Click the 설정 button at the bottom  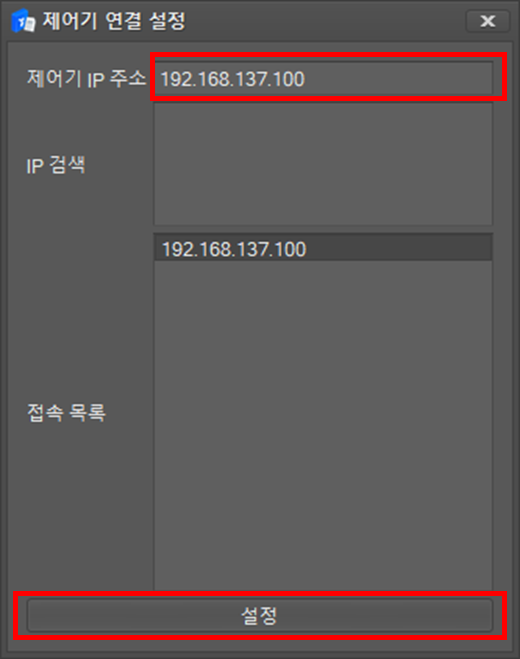pos(260,615)
